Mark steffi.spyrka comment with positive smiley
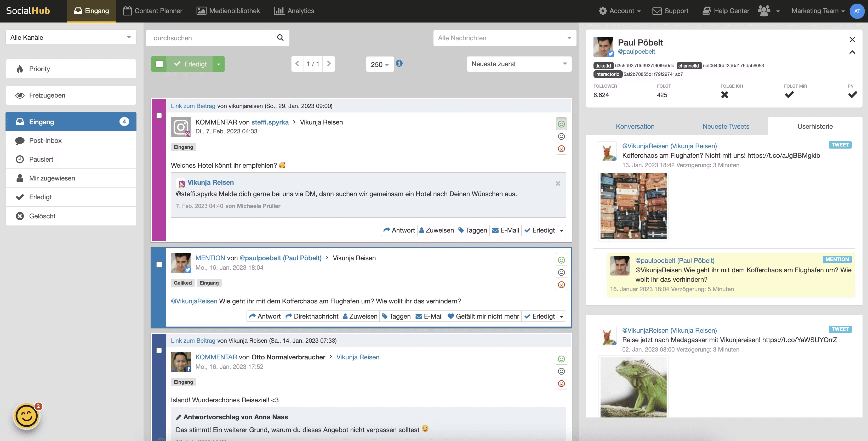Screen dimensions: 868x441 click(x=561, y=124)
